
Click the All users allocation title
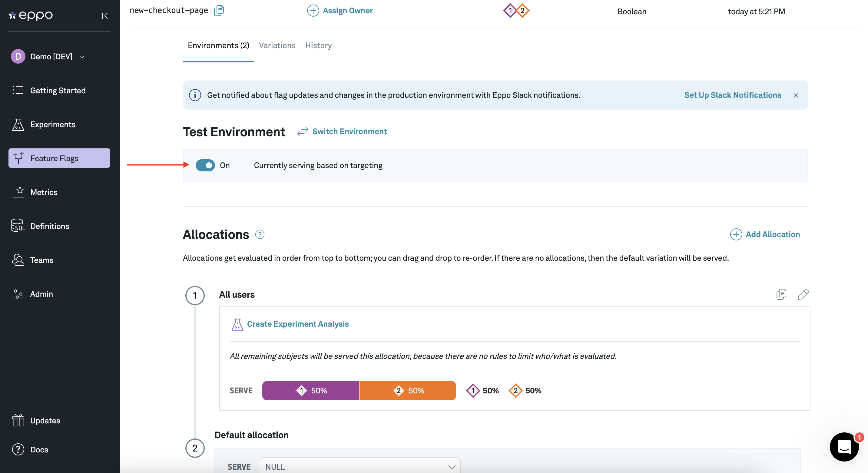[237, 294]
